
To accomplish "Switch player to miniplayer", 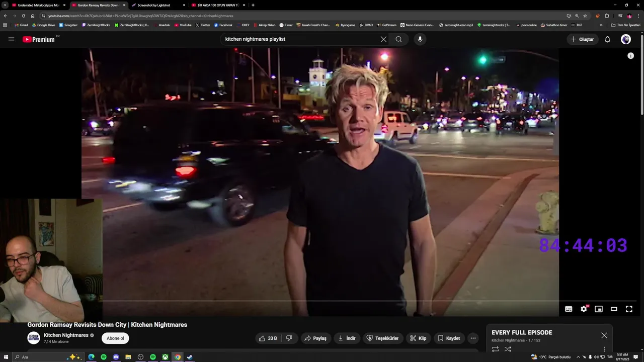I will (x=599, y=309).
